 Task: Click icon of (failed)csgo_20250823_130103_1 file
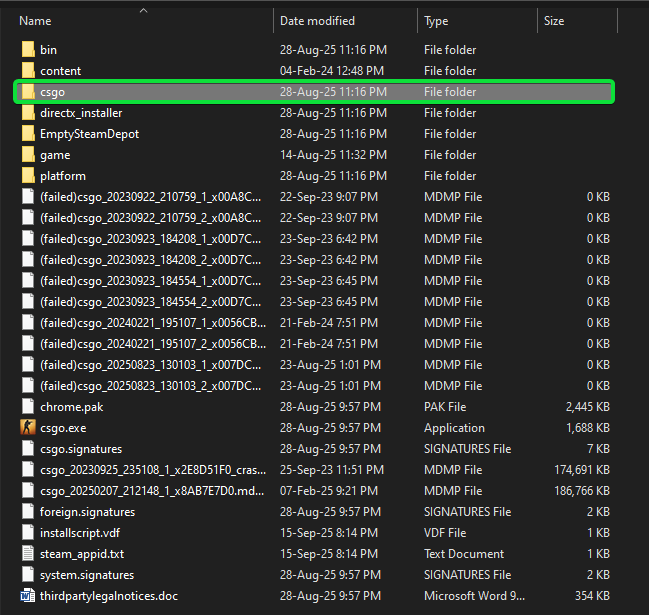coord(28,364)
